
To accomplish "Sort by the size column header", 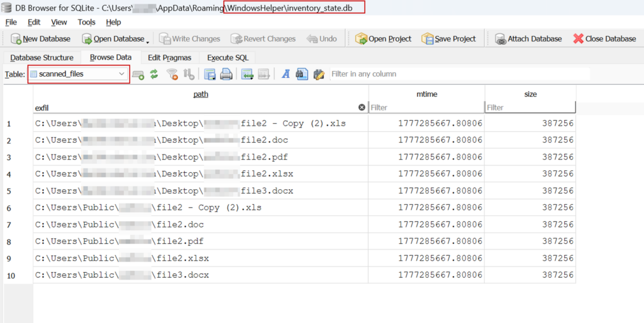I will coord(530,94).
